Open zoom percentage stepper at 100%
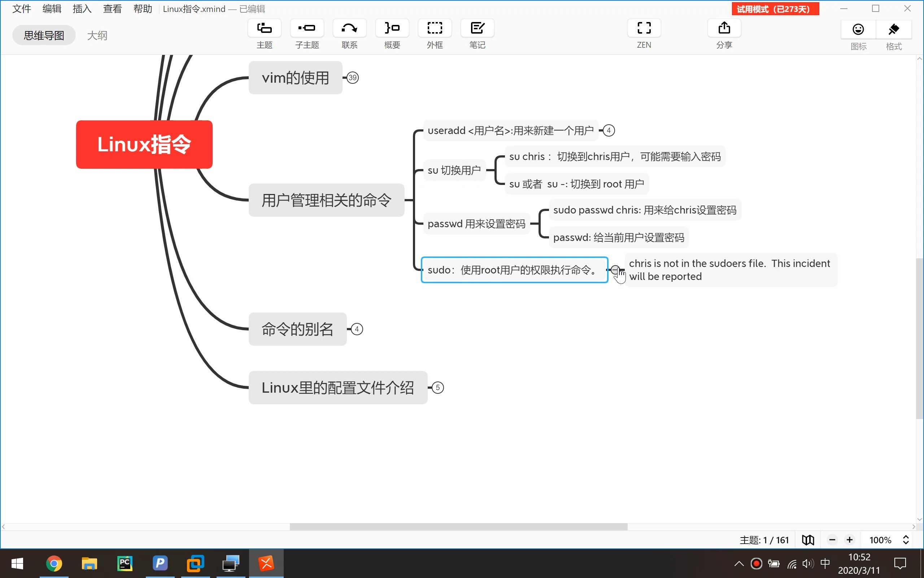 906,540
